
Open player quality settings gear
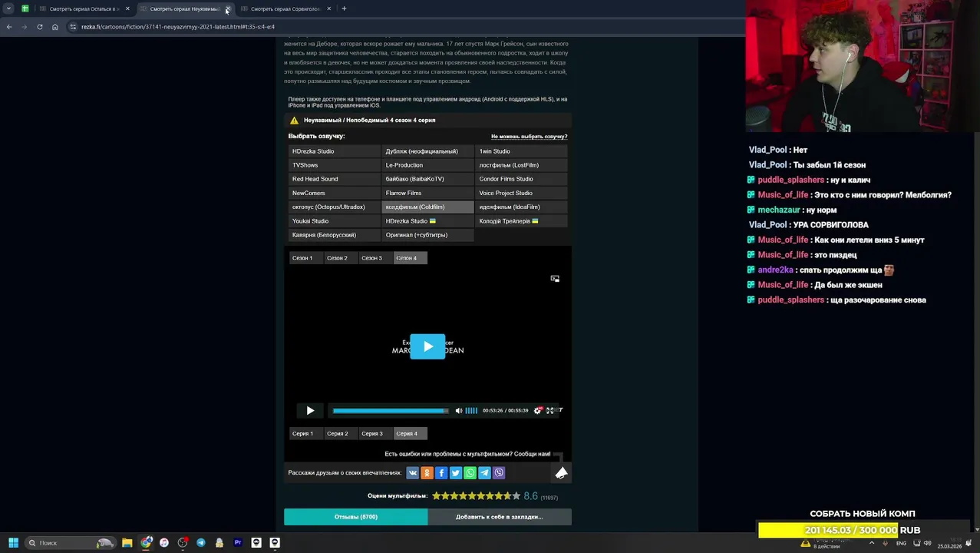pyautogui.click(x=537, y=410)
